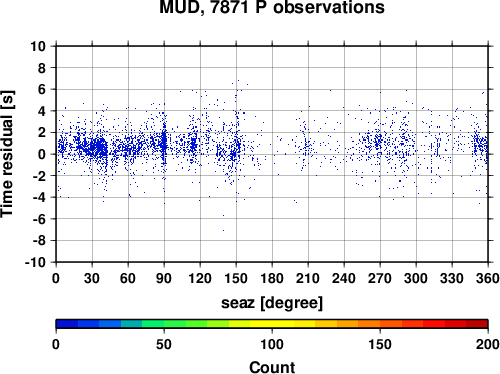Click the colorbar tick label 50
Viewport: 500px width, 374px height.
click(164, 344)
